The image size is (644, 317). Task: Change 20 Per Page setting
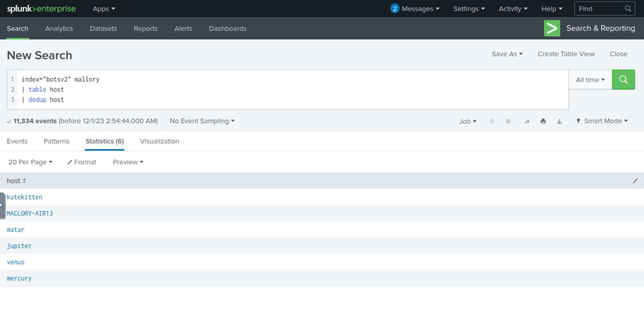pos(30,162)
